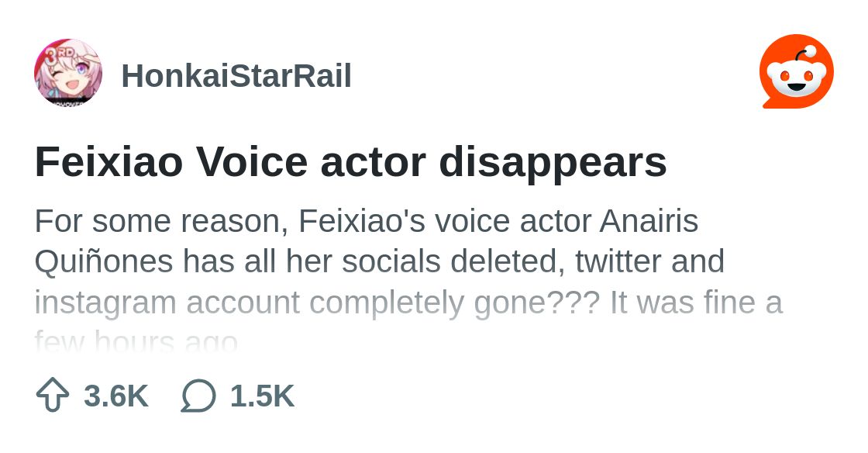868x453 pixels.
Task: Click the upvote arrow icon
Action: [x=53, y=395]
